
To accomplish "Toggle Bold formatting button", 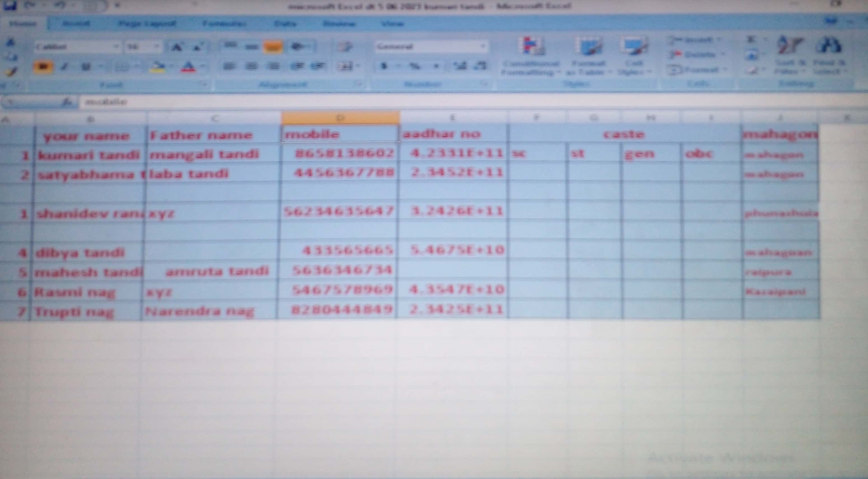I will click(43, 66).
